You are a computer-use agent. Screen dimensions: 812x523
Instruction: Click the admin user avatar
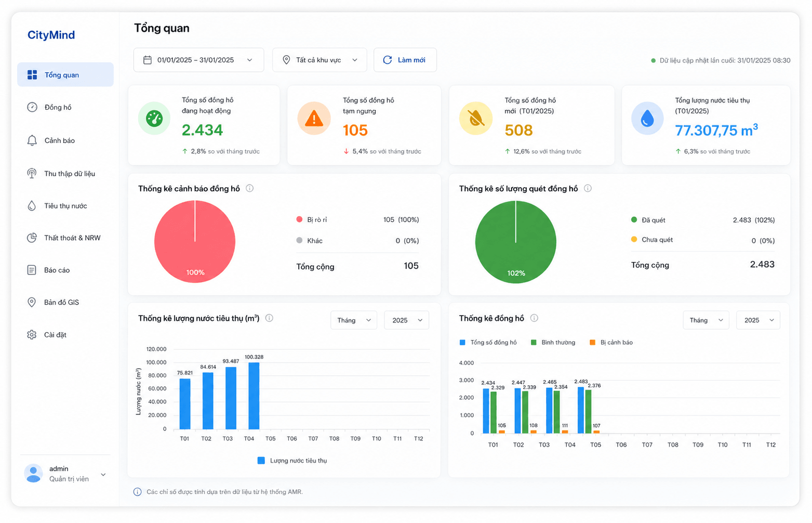pos(34,474)
